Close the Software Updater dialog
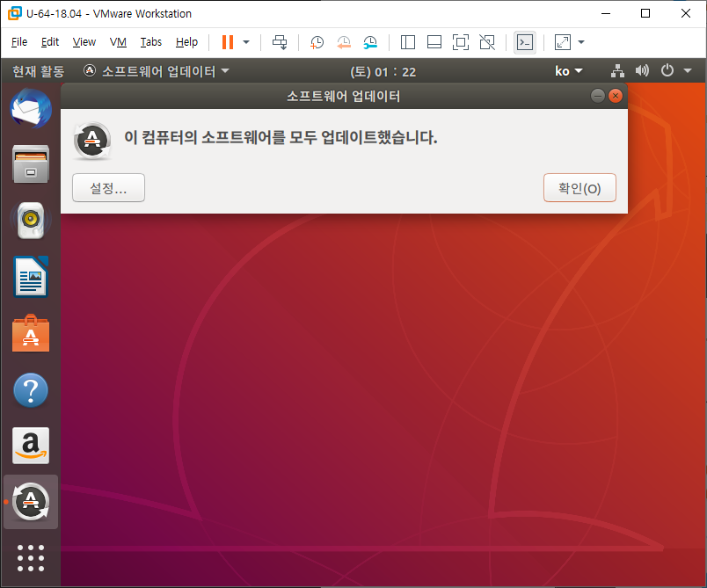Image resolution: width=707 pixels, height=588 pixels. tap(615, 96)
